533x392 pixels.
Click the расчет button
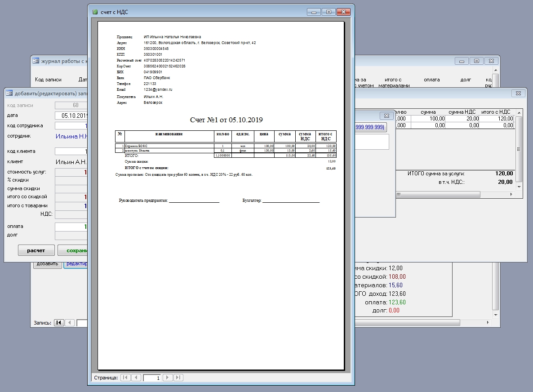(36, 250)
